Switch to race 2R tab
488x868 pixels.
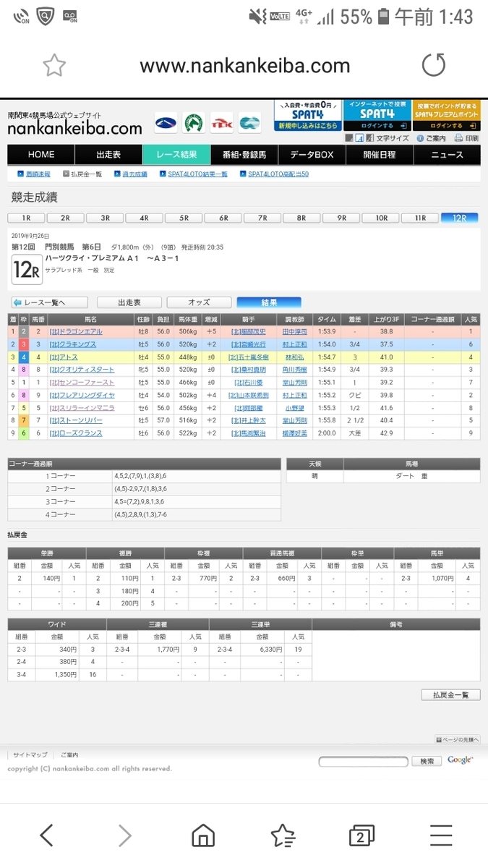coord(65,218)
